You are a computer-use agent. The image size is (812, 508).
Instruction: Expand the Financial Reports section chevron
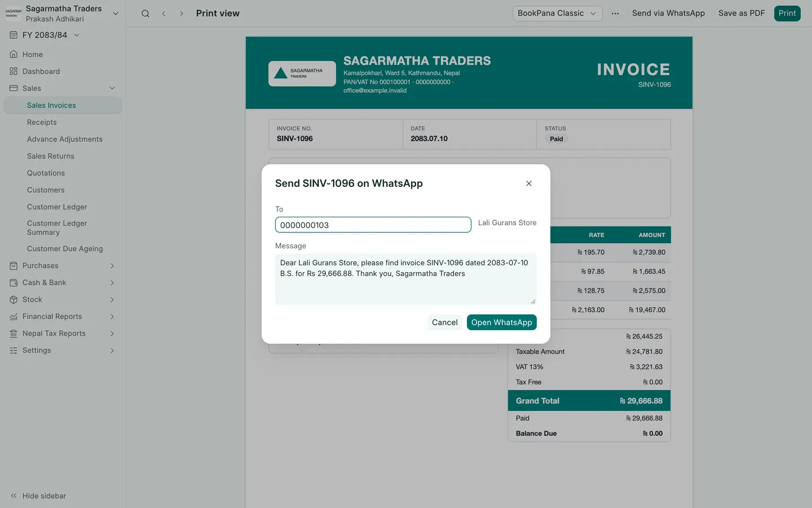click(x=112, y=317)
